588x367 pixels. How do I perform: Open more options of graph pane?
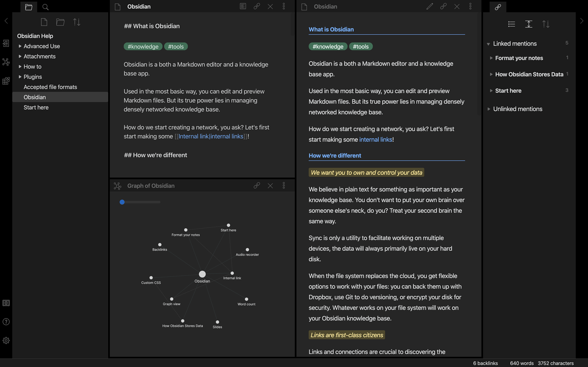[x=284, y=186]
